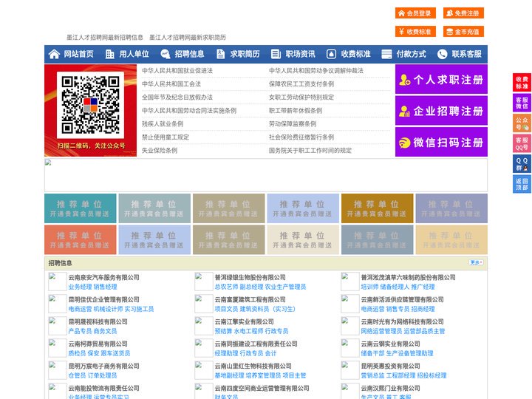Open 中华人民共和国就业促进法 link

(x=177, y=71)
